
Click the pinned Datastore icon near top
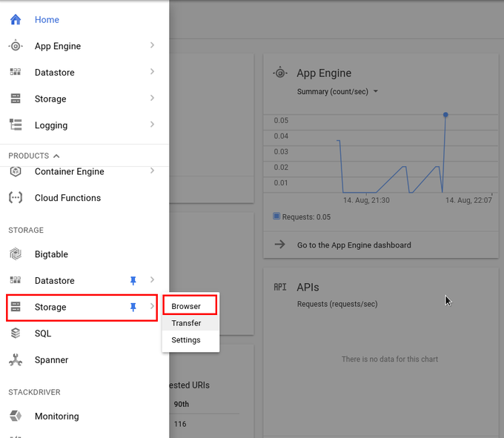(16, 72)
